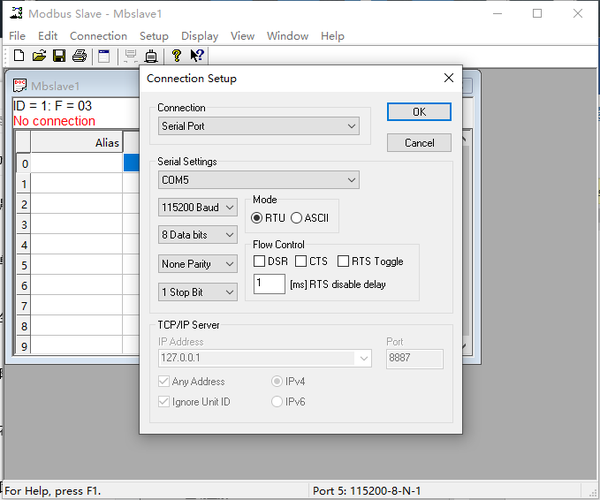The width and height of the screenshot is (600, 500).
Task: Click row 7 header in Mbslave1 table
Action: point(24,306)
